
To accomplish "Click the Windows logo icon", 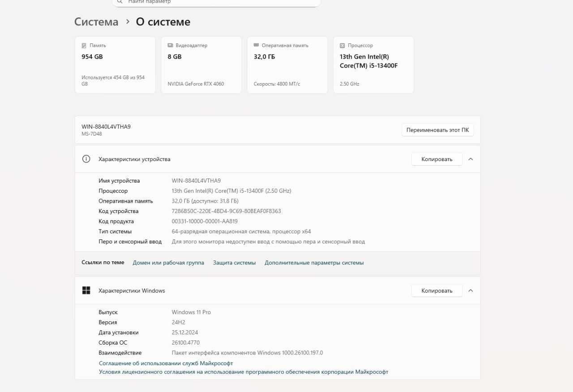I will pos(86,290).
